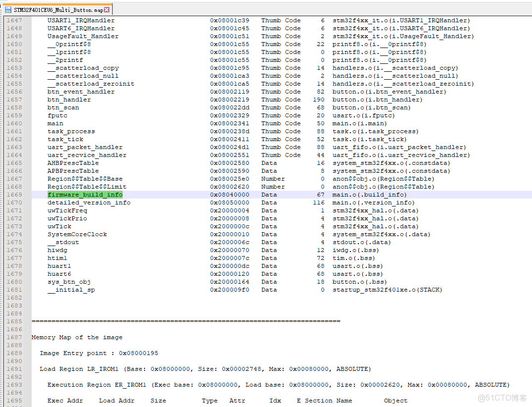The height and width of the screenshot is (407, 532).
Task: Click the USART1_IRQHandler symbol
Action: 81,20
